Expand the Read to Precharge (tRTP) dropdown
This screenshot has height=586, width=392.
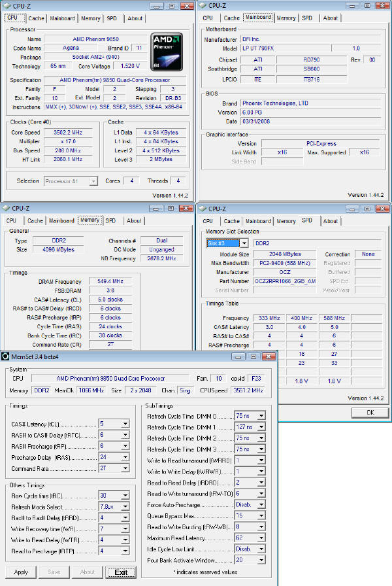pos(125,551)
